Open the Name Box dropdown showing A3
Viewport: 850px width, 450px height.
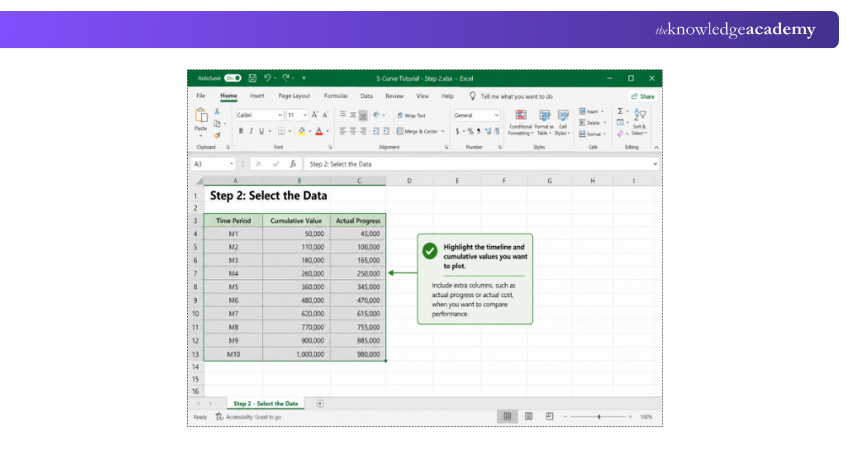pyautogui.click(x=231, y=164)
